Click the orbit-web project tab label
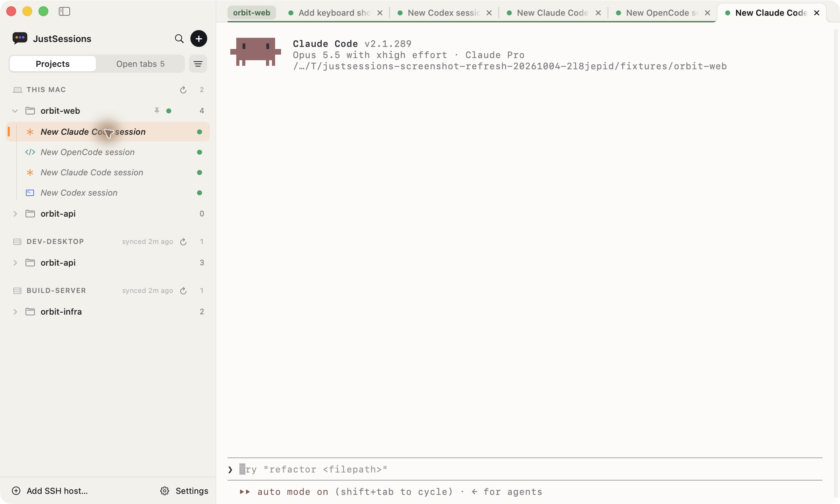 [252, 13]
